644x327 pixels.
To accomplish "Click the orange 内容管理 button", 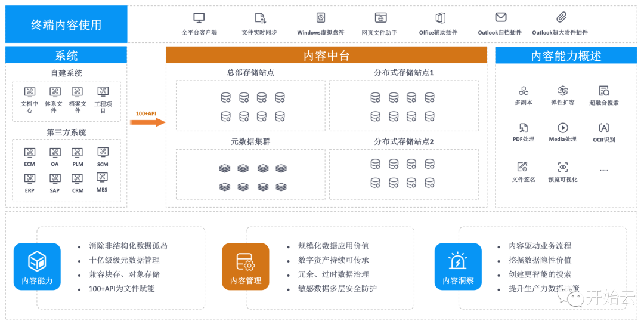I will coord(245,266).
